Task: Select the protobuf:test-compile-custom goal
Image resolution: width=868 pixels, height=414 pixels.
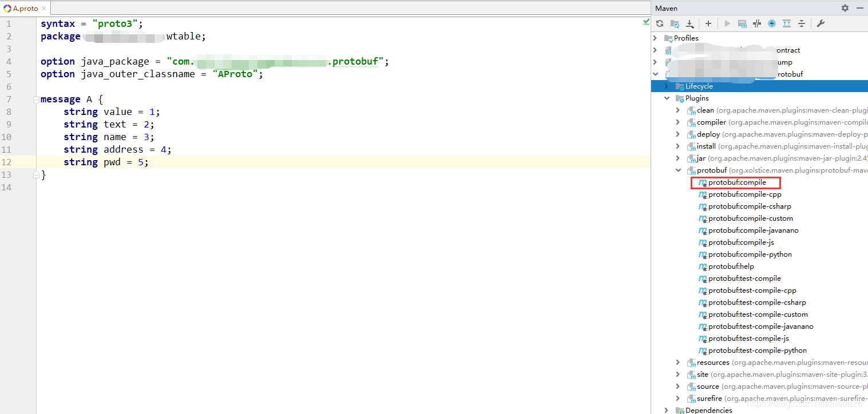Action: coord(758,315)
